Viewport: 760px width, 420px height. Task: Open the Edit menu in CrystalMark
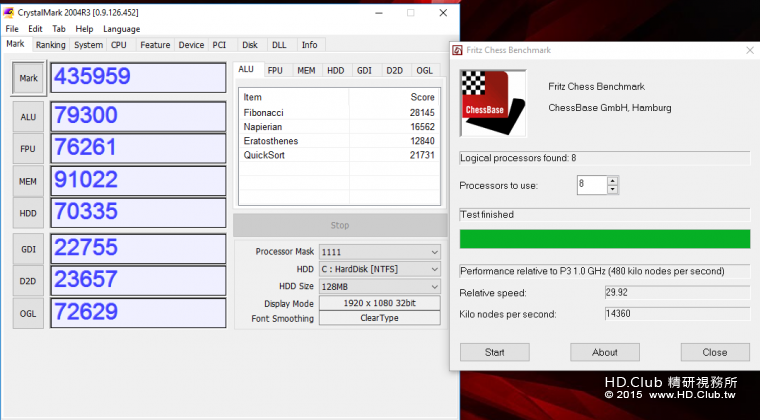tap(35, 29)
